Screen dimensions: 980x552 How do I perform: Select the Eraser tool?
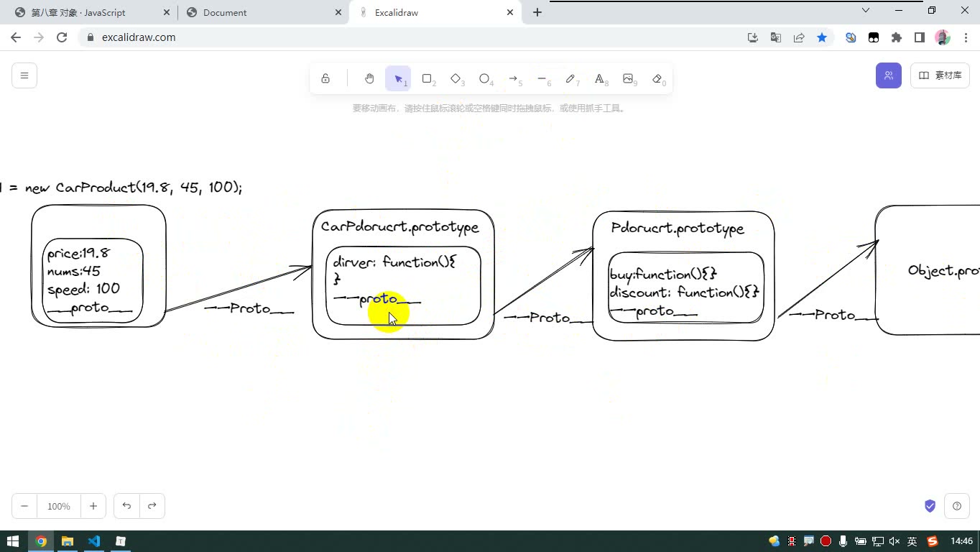[657, 78]
